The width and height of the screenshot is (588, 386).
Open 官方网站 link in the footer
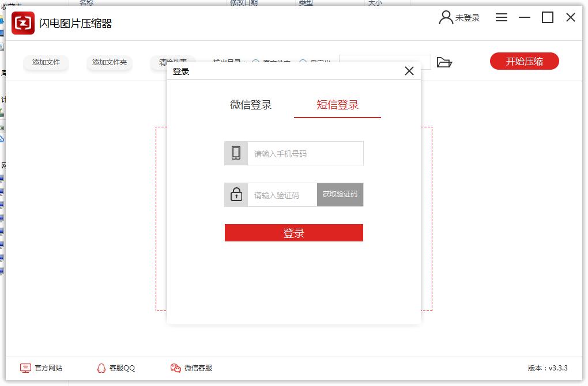coord(42,368)
